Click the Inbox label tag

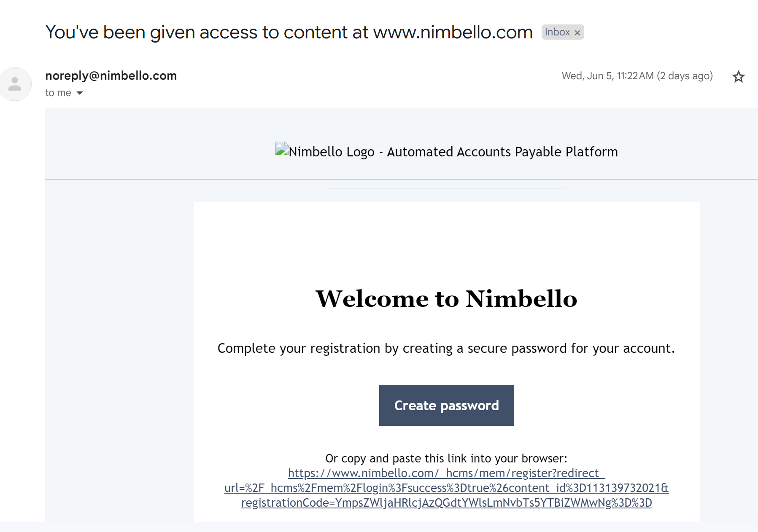(557, 32)
